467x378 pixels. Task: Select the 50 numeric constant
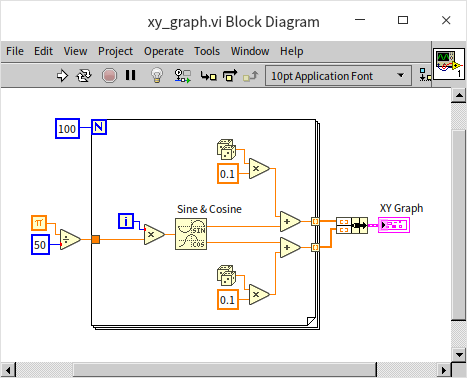(x=40, y=245)
